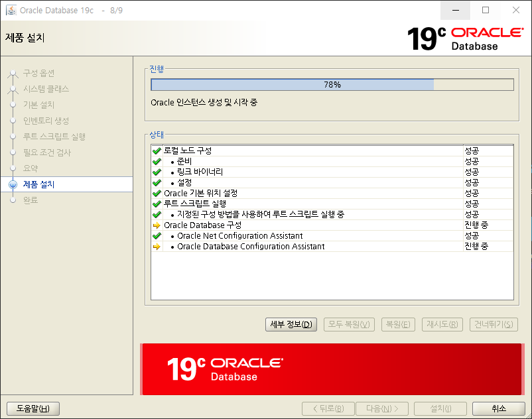Click 'Oracle 인스턴스 생성 및 시작 중' status text
Viewport: 532px width, 419px height.
coord(204,102)
